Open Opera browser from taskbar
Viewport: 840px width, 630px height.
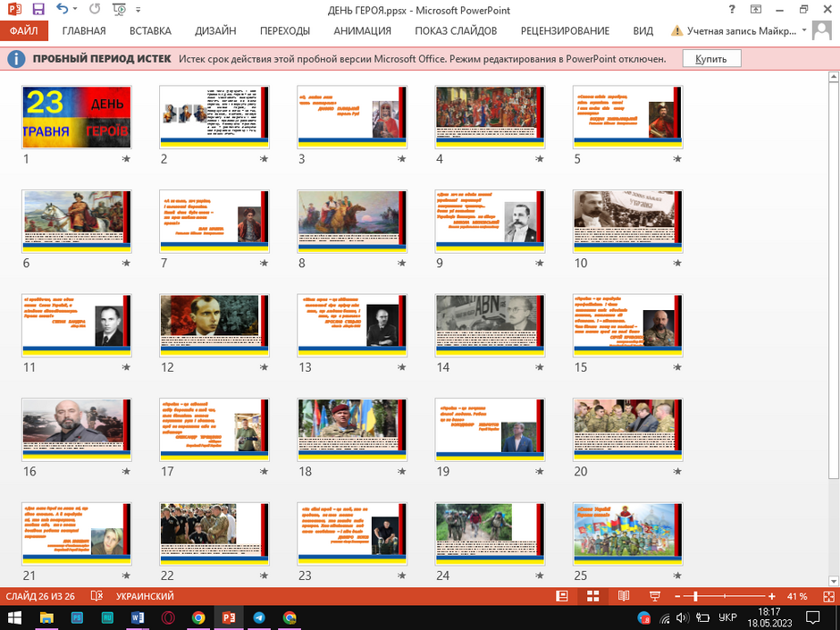(168, 617)
